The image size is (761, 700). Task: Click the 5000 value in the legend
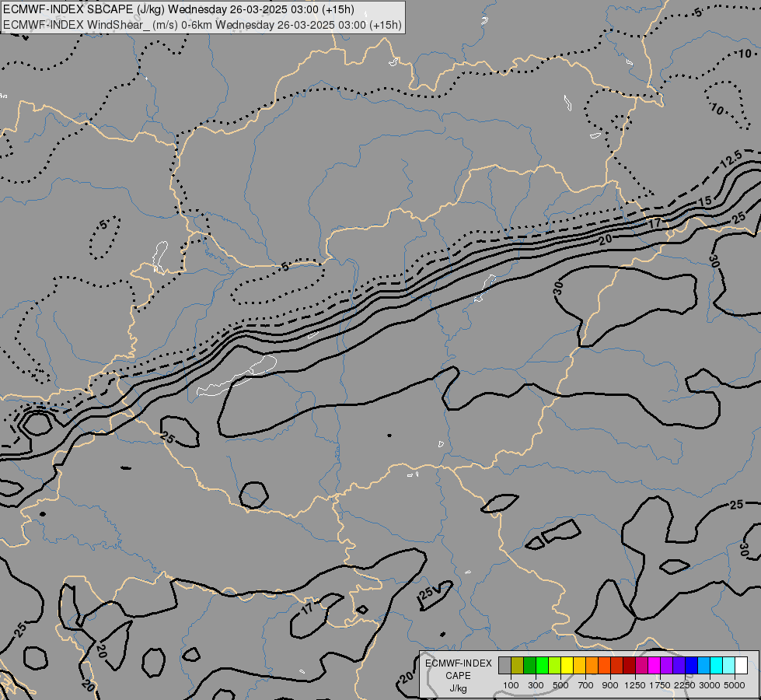[735, 685]
